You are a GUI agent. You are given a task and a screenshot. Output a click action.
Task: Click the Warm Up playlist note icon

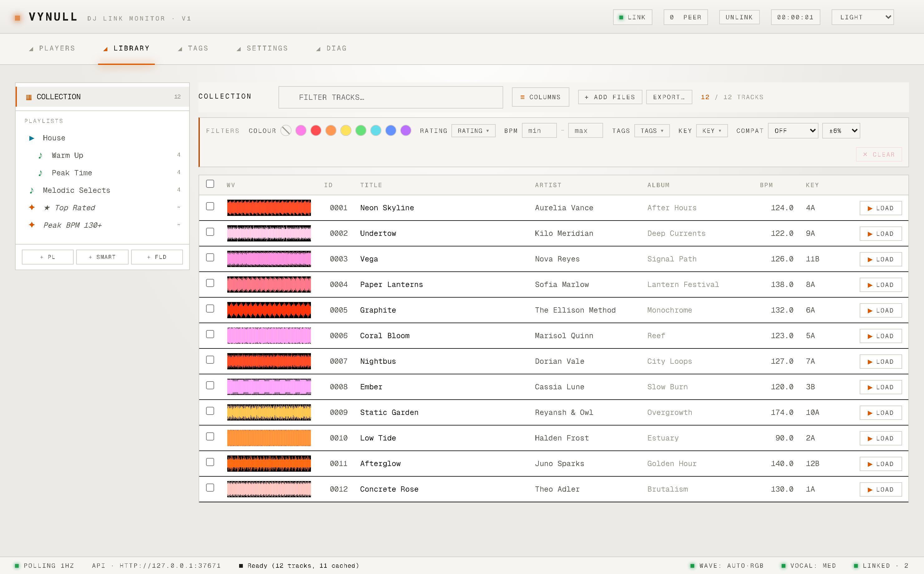coord(40,156)
